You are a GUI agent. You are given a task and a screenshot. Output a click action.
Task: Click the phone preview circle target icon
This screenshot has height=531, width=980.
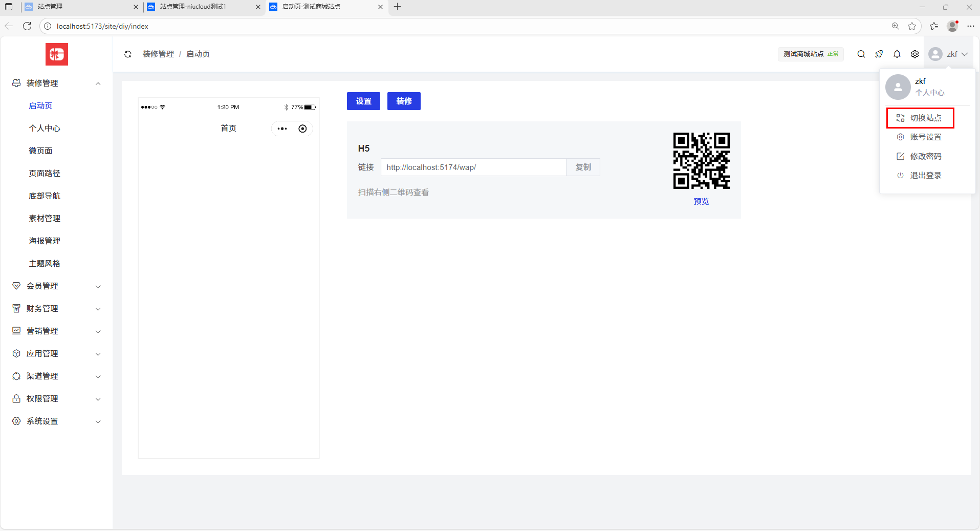point(302,129)
